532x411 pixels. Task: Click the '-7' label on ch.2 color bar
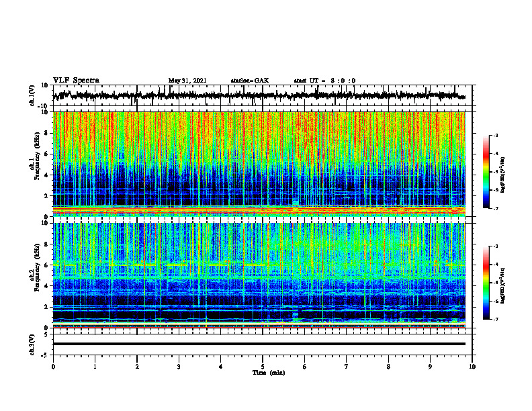pos(496,319)
